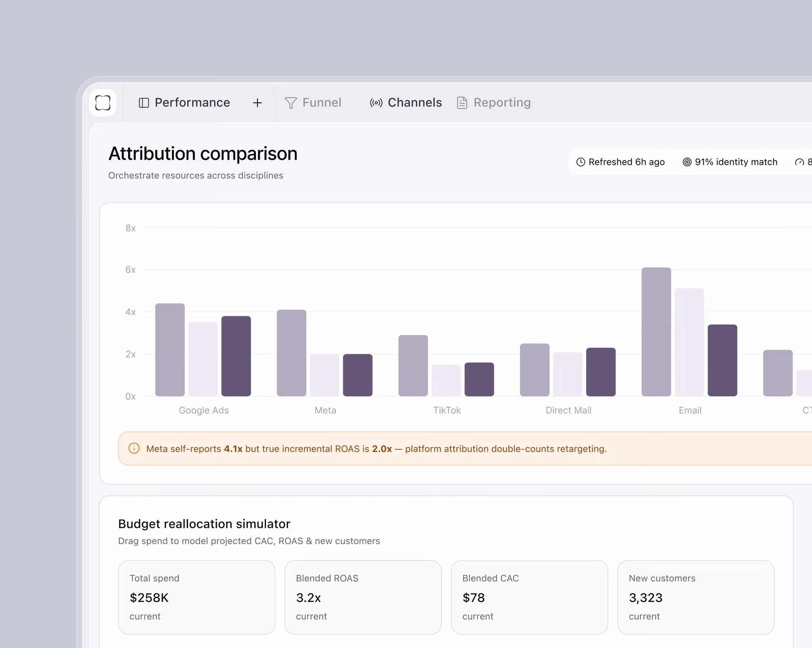Select the Total spend $258K card
Image resolution: width=812 pixels, height=648 pixels.
197,597
